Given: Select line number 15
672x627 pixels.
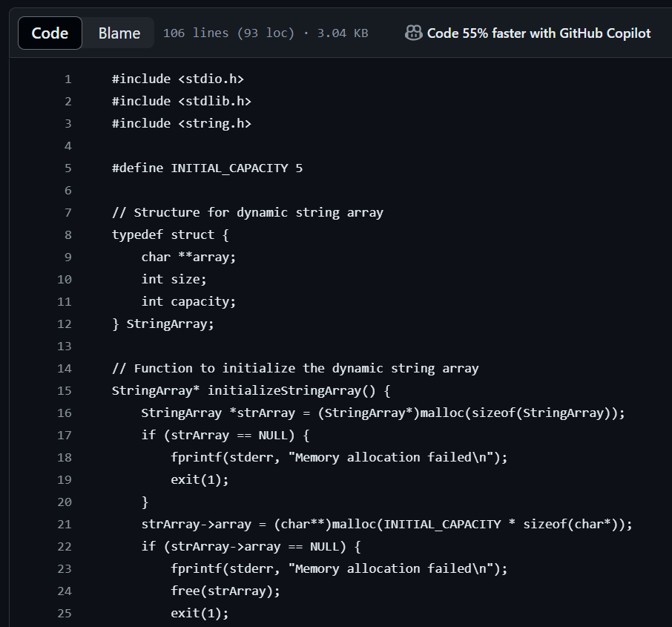Looking at the screenshot, I should pyautogui.click(x=65, y=391).
